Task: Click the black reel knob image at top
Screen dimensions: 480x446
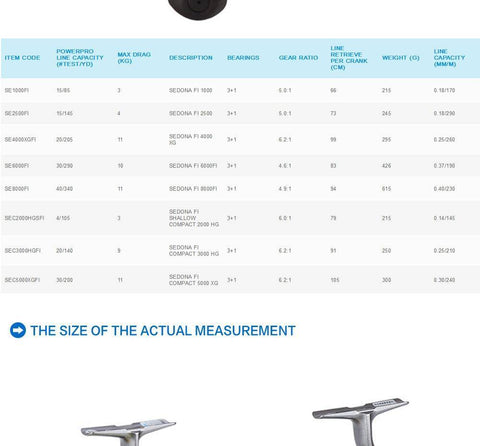Action: [x=198, y=9]
